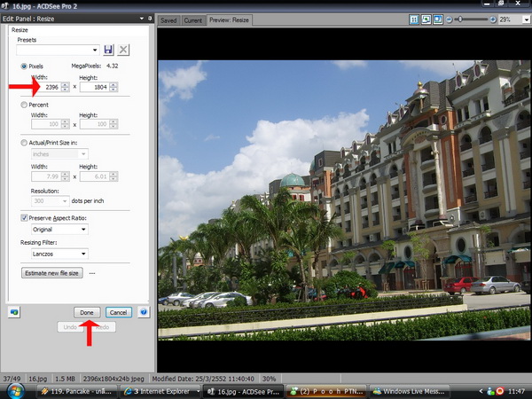Screen dimensions: 532x399
Task: Click the delete preset X icon
Action: (123, 50)
